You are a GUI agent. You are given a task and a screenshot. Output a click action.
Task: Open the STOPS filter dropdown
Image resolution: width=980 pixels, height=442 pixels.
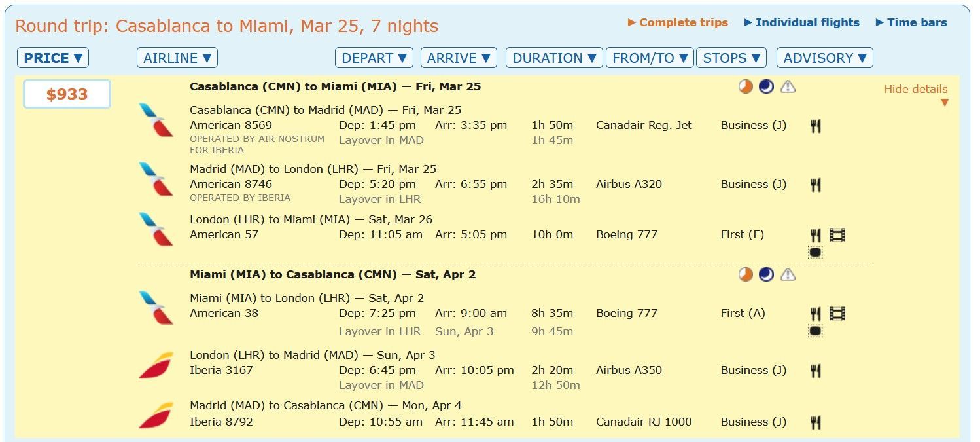[x=731, y=58]
